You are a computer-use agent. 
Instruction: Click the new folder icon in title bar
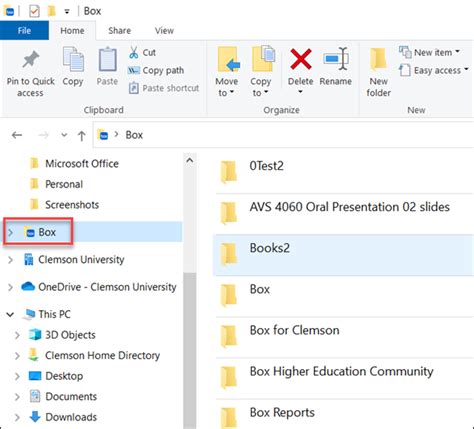pyautogui.click(x=51, y=11)
